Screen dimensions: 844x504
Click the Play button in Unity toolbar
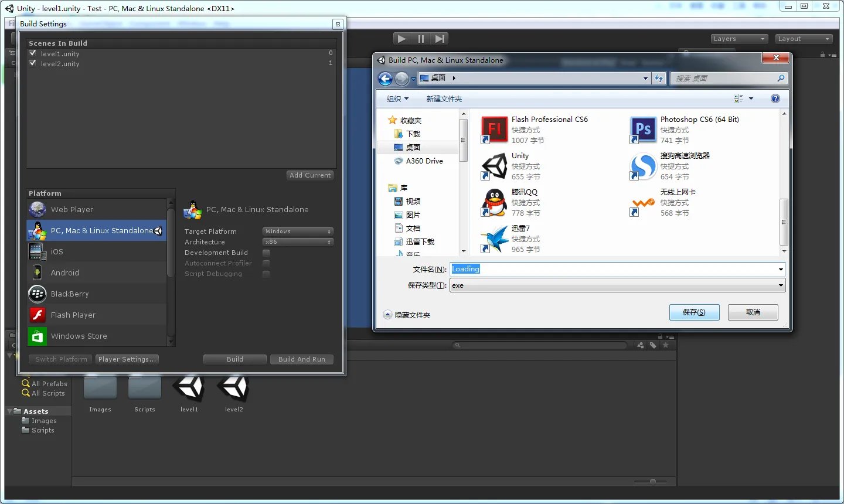click(x=401, y=39)
